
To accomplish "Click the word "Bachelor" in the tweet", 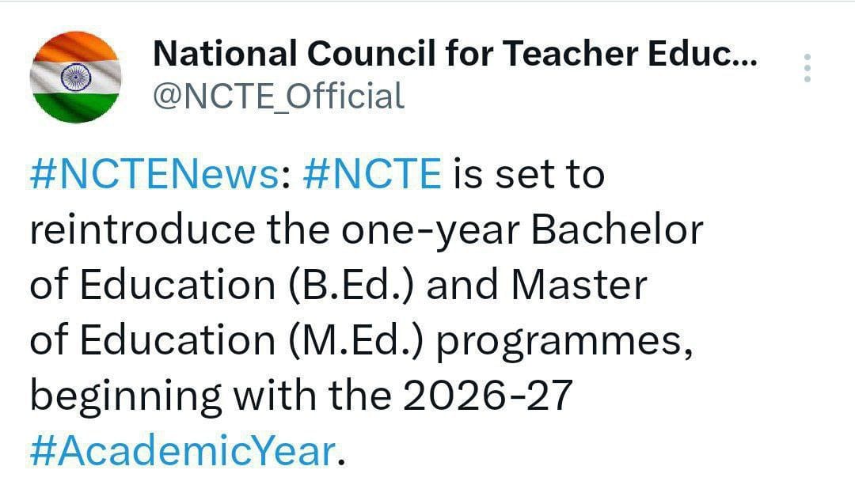I will point(617,230).
